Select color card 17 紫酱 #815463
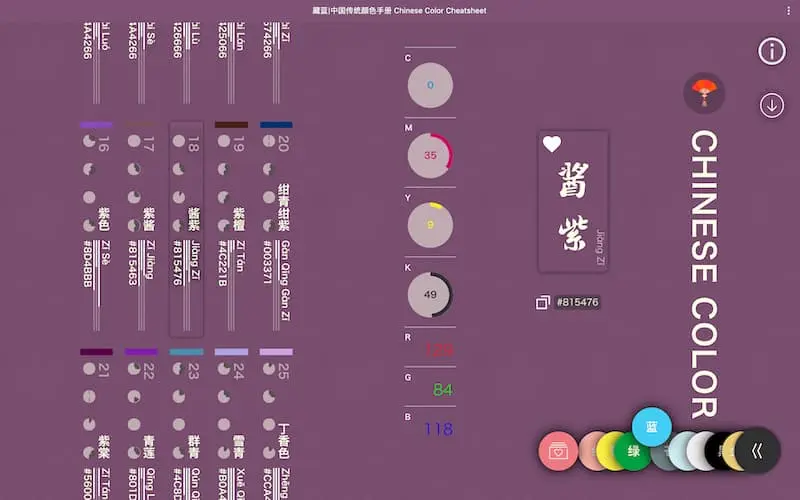Image resolution: width=800 pixels, height=500 pixels. point(141,229)
